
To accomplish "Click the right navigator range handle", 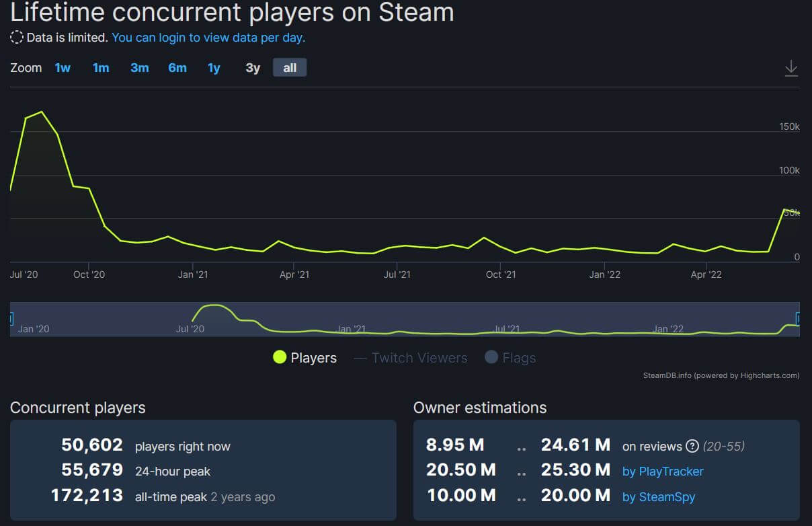I will coord(798,319).
